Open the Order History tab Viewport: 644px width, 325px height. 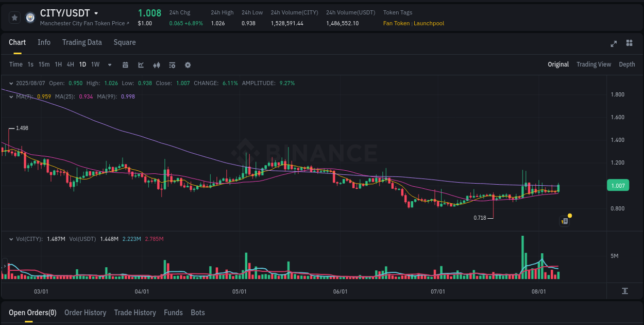85,313
